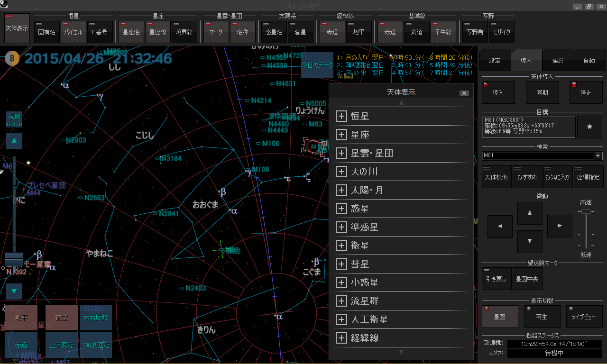The height and width of the screenshot is (364, 607).
Task: Toggle 星座名 constellation names
Action: (131, 32)
